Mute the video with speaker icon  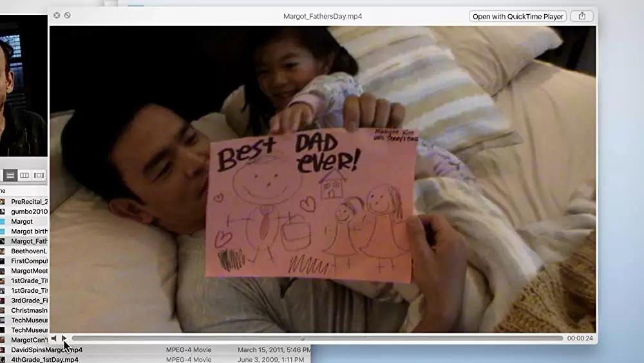click(54, 338)
